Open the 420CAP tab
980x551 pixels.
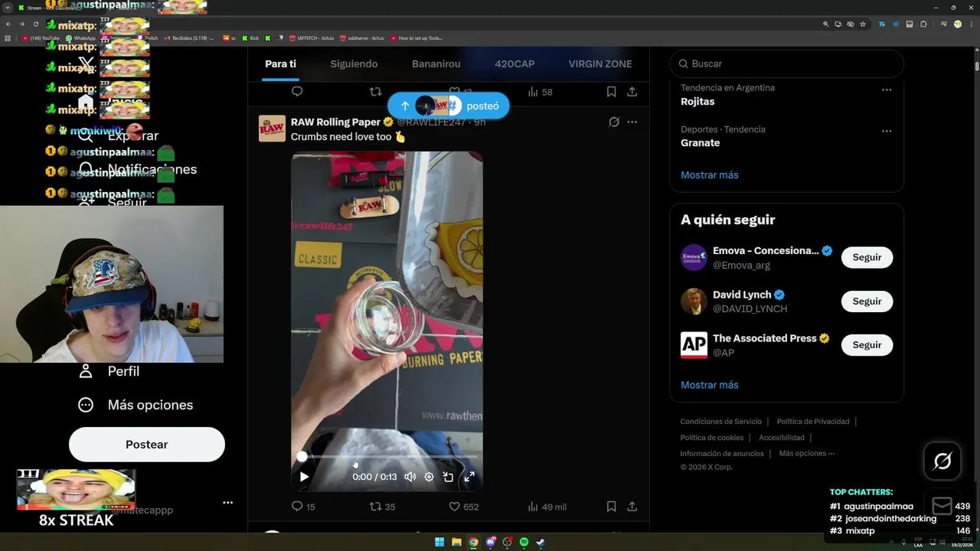point(514,64)
